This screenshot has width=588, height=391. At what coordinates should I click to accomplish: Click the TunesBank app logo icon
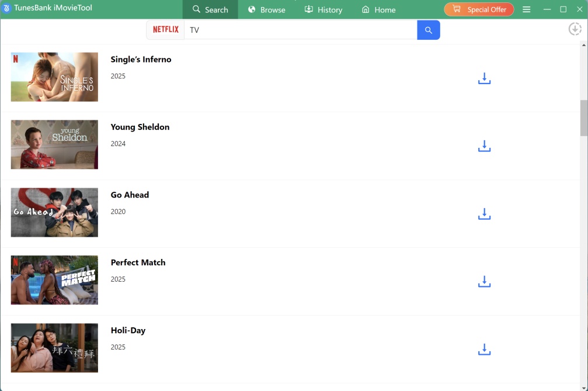tap(7, 9)
